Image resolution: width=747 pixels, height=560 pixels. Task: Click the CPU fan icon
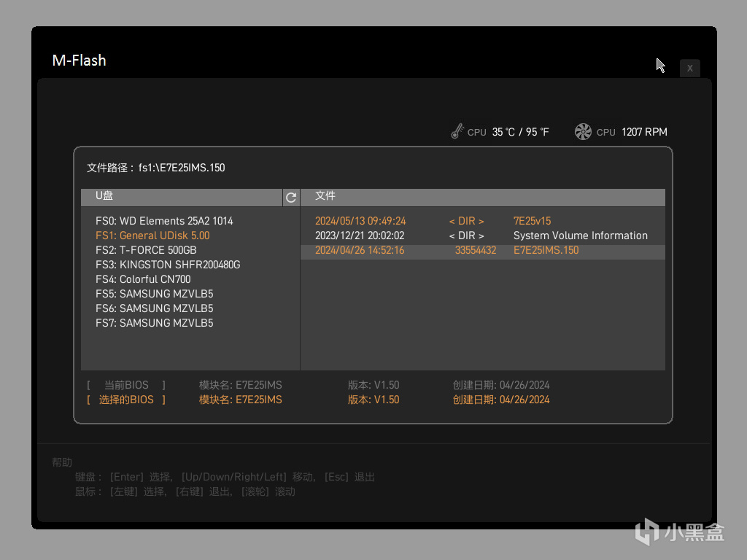(583, 132)
